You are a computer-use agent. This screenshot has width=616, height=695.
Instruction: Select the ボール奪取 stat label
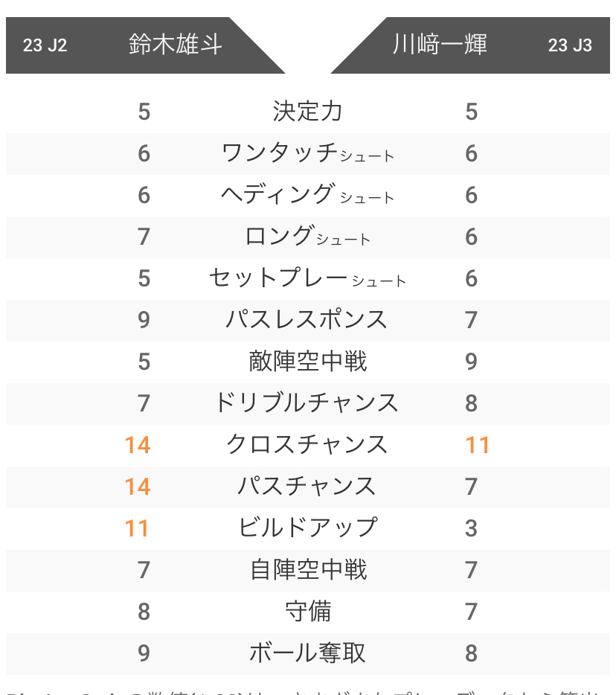click(x=307, y=653)
